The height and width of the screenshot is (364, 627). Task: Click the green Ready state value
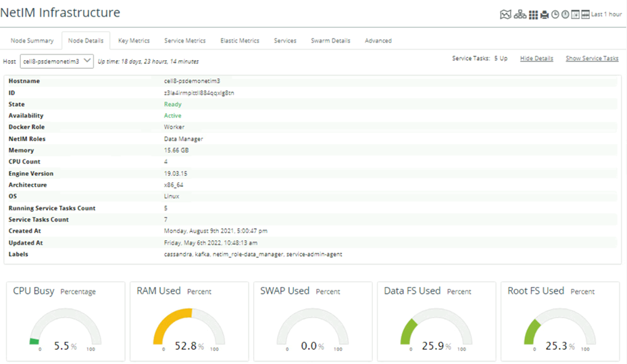tap(173, 104)
